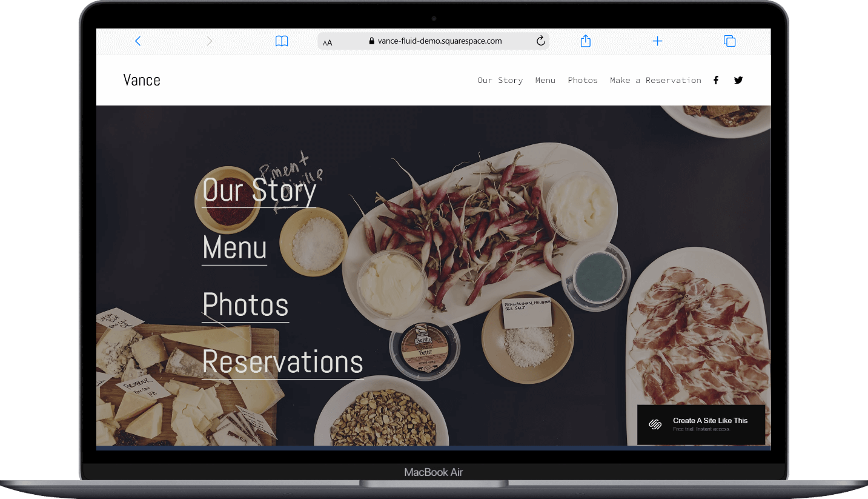Select the Menu navigation item
Screen dimensions: 868x499
(545, 79)
